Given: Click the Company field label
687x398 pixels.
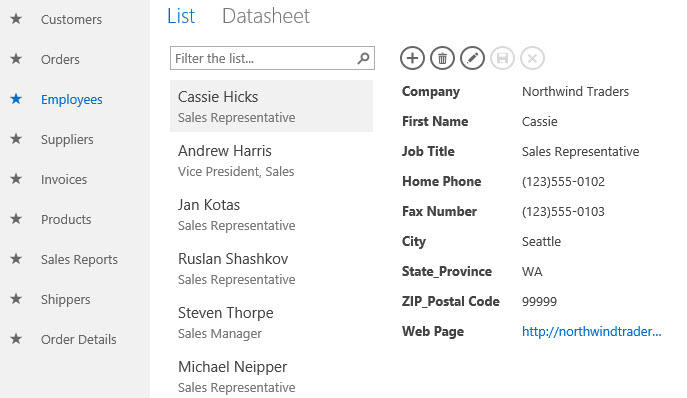Looking at the screenshot, I should click(431, 92).
